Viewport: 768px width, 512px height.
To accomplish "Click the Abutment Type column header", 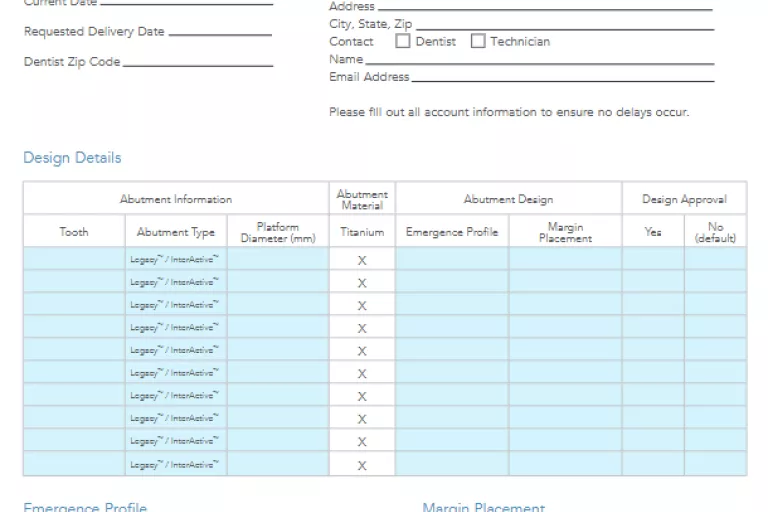I will [176, 231].
